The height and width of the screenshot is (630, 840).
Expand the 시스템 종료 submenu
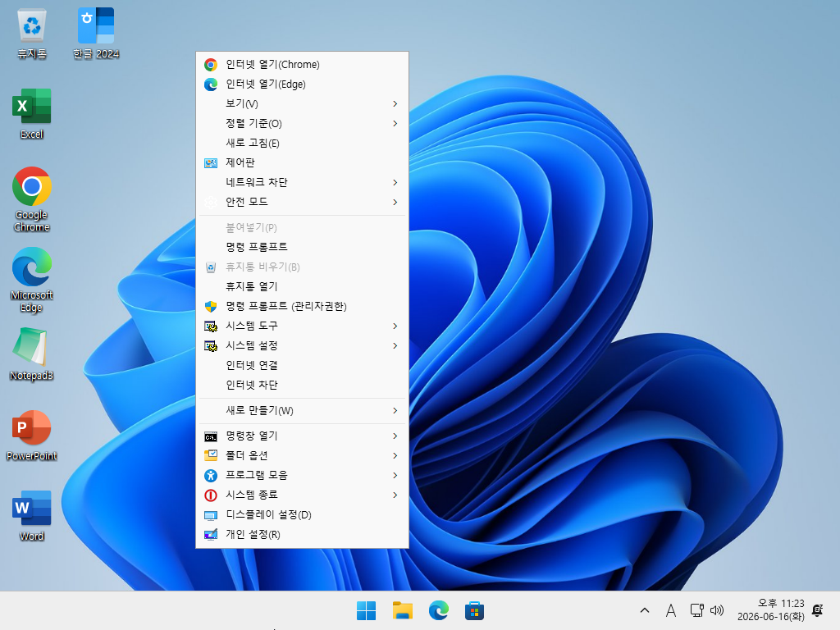302,495
